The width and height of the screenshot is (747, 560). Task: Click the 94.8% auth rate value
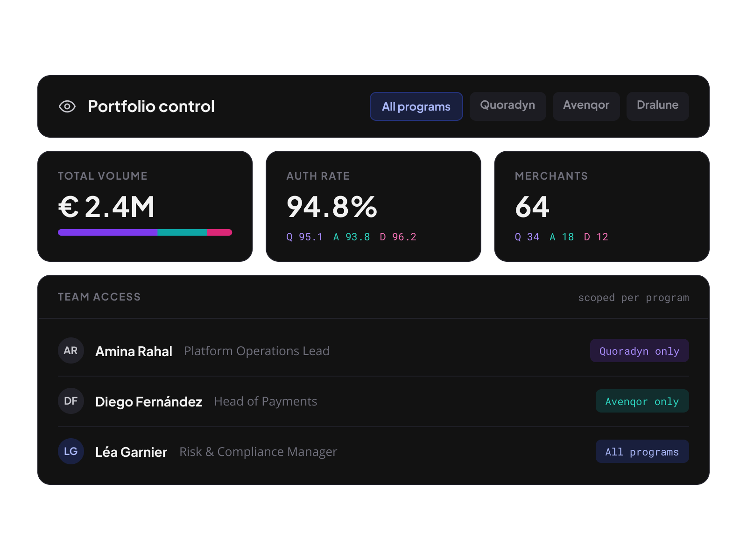(331, 207)
